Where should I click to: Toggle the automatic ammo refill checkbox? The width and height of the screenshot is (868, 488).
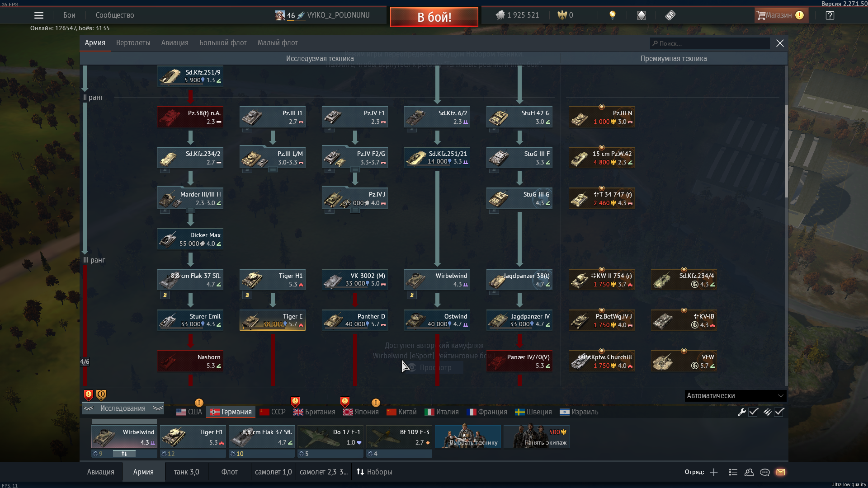pyautogui.click(x=779, y=412)
